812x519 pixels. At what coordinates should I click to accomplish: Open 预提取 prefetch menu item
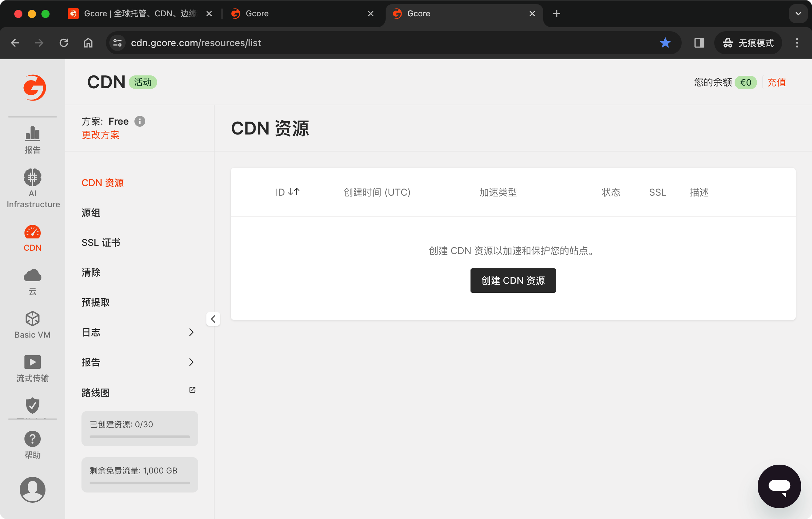pos(96,302)
